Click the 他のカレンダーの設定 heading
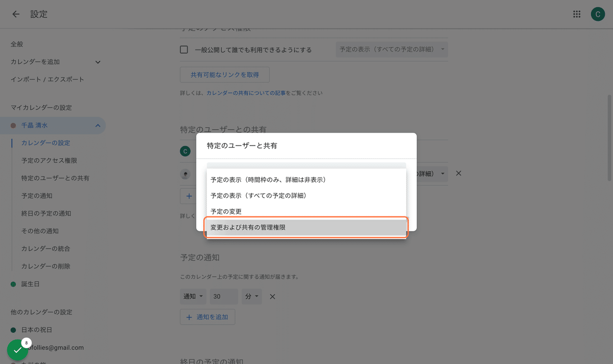The image size is (613, 364). point(41,312)
